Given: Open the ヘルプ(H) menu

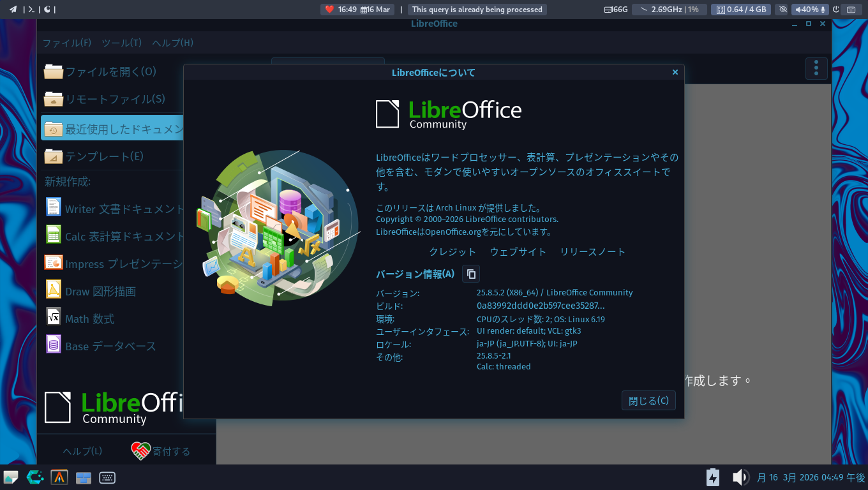Looking at the screenshot, I should click(172, 43).
